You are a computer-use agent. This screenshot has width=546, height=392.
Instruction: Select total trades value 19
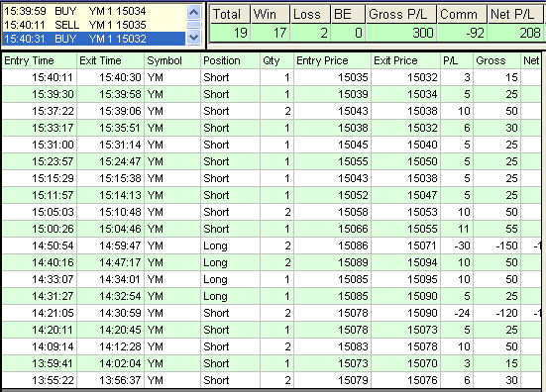click(230, 33)
